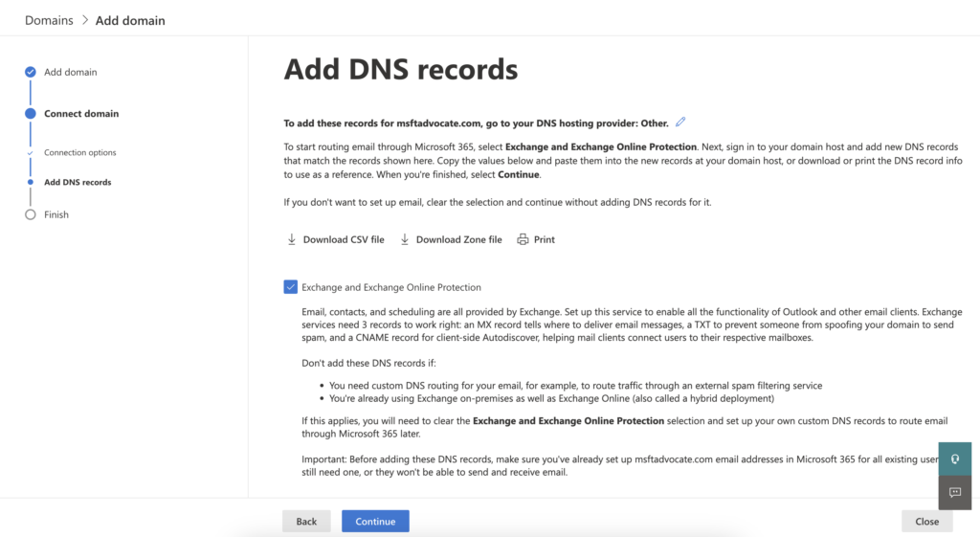Uncheck the Exchange and Exchange Online Protection checkbox
Image resolution: width=980 pixels, height=537 pixels.
[x=291, y=287]
